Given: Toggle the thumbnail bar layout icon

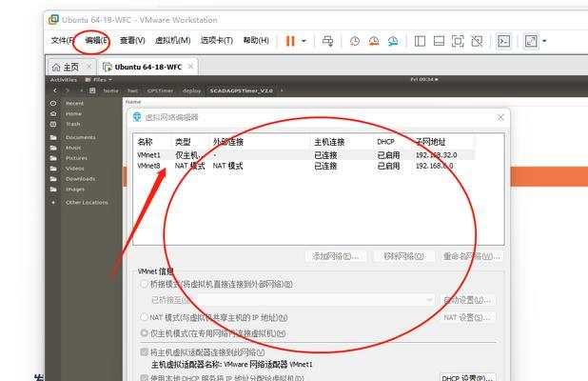Looking at the screenshot, I should [439, 41].
